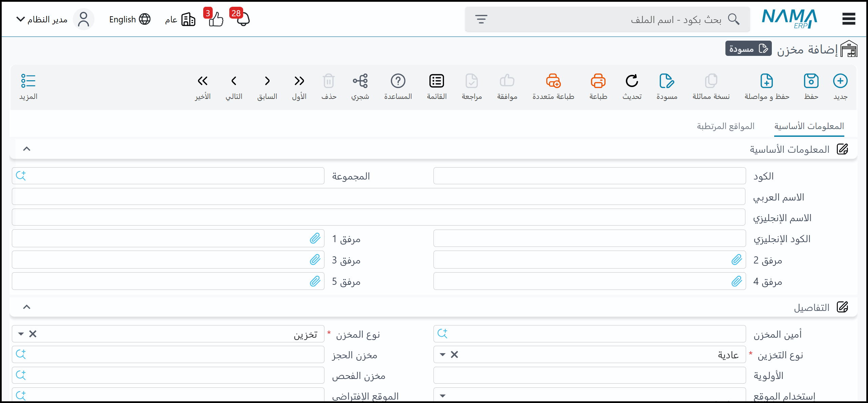Click the Print (طباعة) printer icon
This screenshot has width=868, height=403.
(x=598, y=81)
